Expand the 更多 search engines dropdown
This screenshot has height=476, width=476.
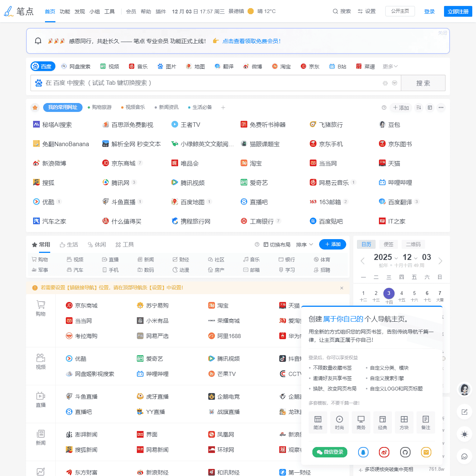390,66
